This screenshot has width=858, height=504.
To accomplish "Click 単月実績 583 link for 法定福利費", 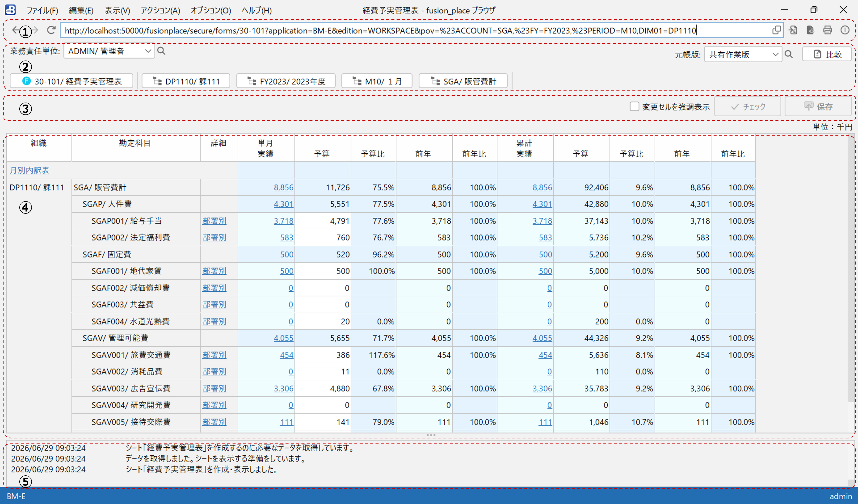I will click(286, 237).
